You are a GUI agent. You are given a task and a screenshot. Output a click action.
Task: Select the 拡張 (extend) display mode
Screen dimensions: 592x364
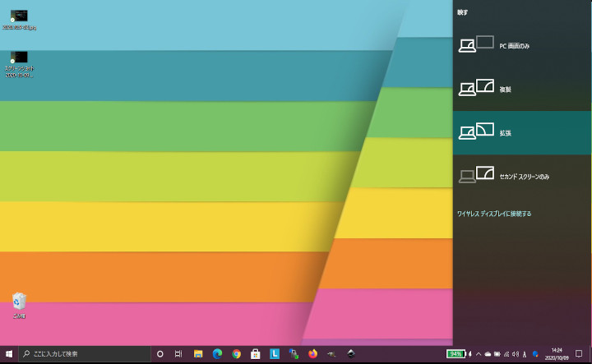click(x=522, y=133)
